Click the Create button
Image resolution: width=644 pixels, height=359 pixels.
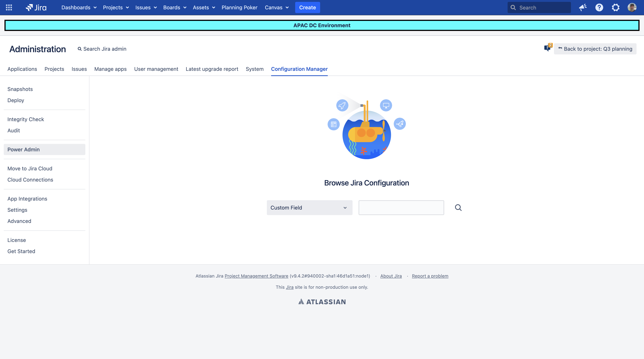point(307,7)
